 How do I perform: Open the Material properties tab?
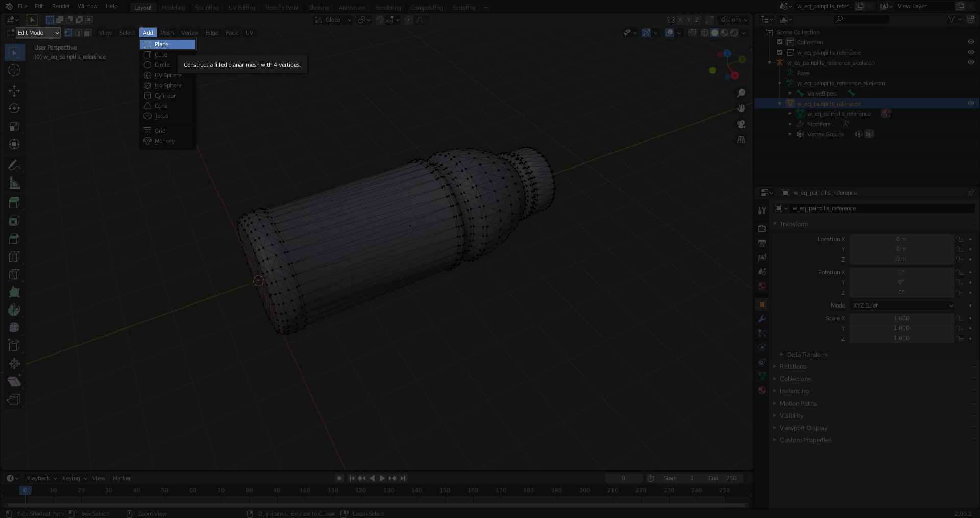pyautogui.click(x=762, y=390)
